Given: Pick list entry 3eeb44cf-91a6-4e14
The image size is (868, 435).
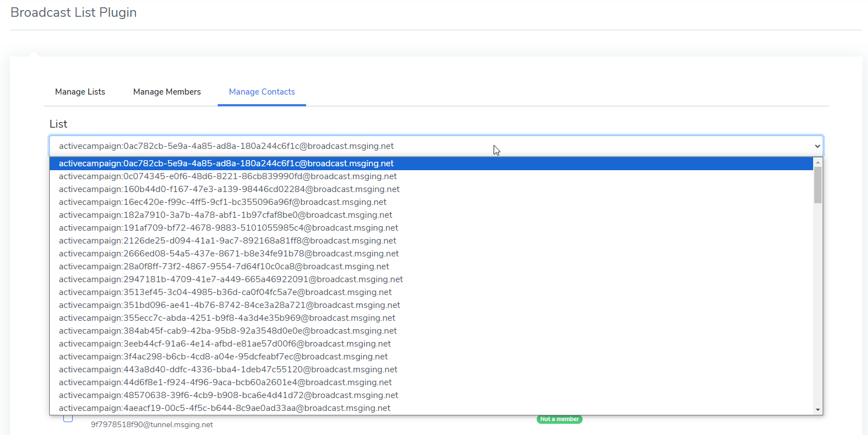Looking at the screenshot, I should [431, 344].
